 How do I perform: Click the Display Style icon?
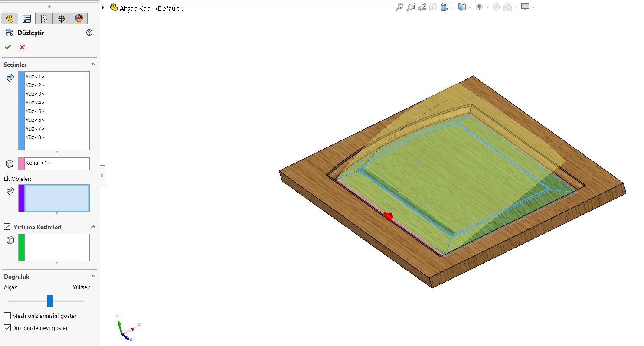(462, 7)
